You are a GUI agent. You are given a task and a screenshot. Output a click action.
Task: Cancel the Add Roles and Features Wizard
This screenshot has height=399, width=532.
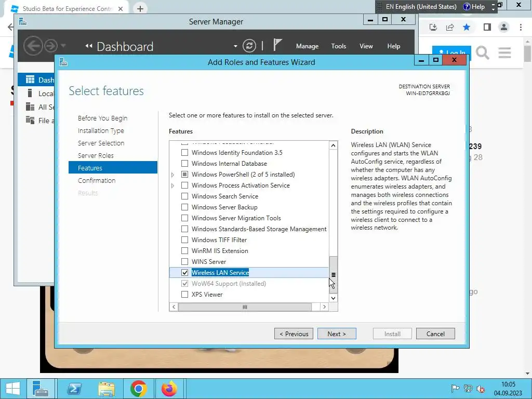435,334
